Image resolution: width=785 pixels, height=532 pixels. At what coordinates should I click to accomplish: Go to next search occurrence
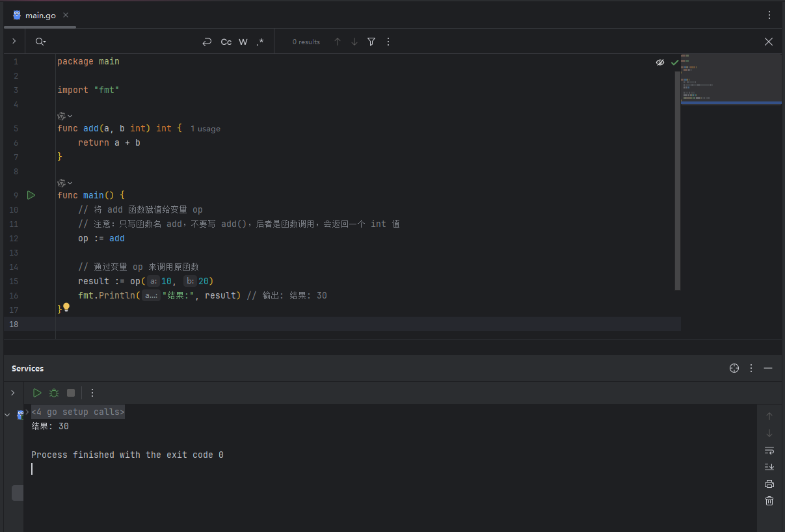click(x=354, y=42)
